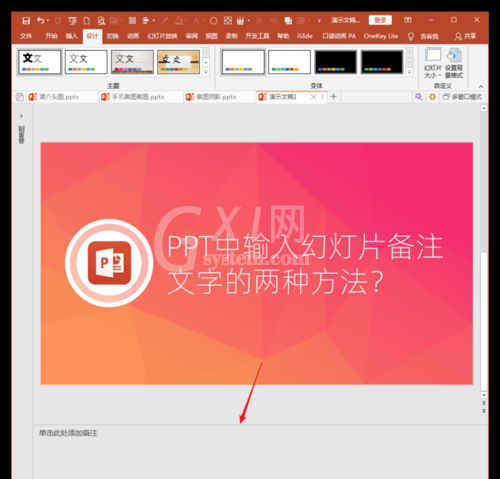Toggle 多窗口模式 multi-window mode

point(462,97)
